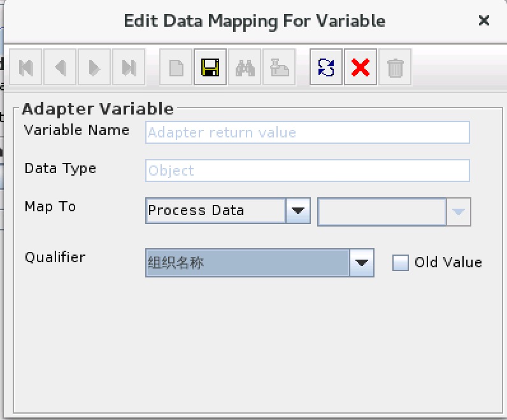Select the empty Map To combo field
Viewport: 507px width, 420px height.
click(x=382, y=212)
